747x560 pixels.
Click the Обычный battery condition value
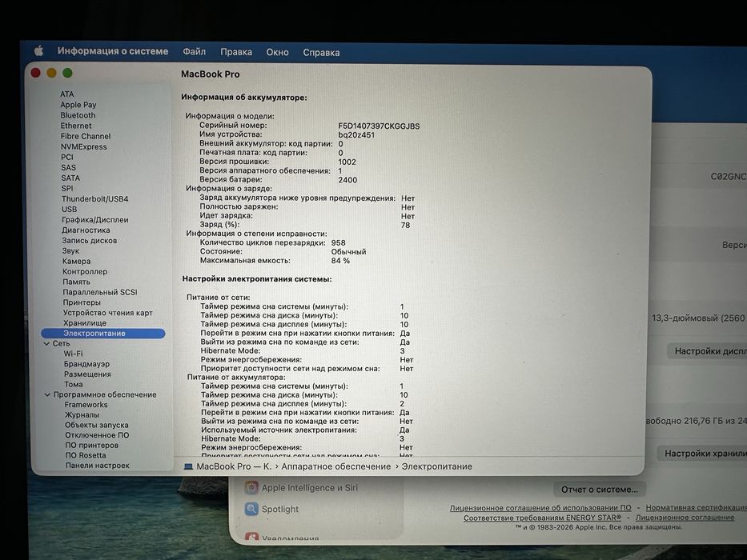(x=349, y=252)
